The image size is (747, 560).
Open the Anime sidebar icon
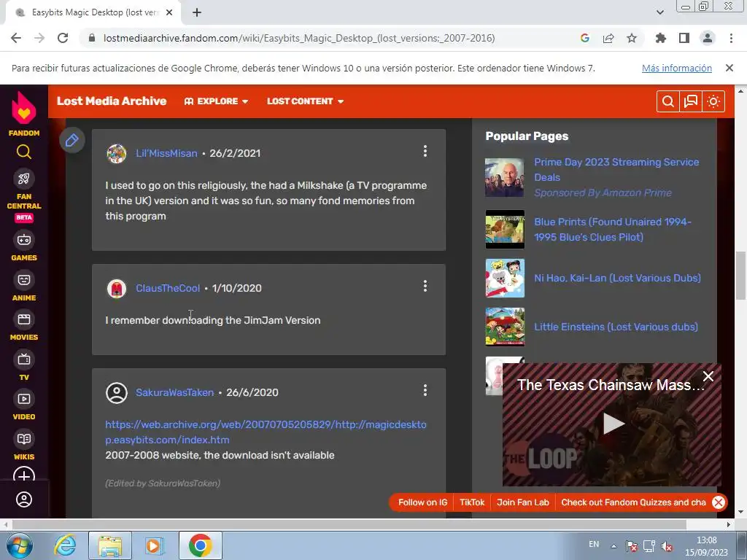[x=24, y=280]
